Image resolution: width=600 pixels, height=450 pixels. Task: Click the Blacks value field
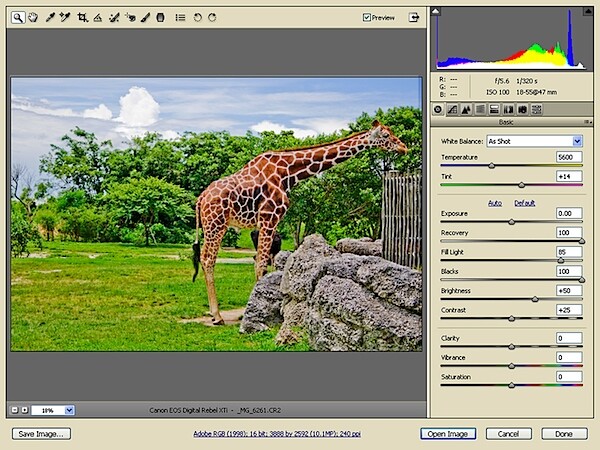pos(569,271)
